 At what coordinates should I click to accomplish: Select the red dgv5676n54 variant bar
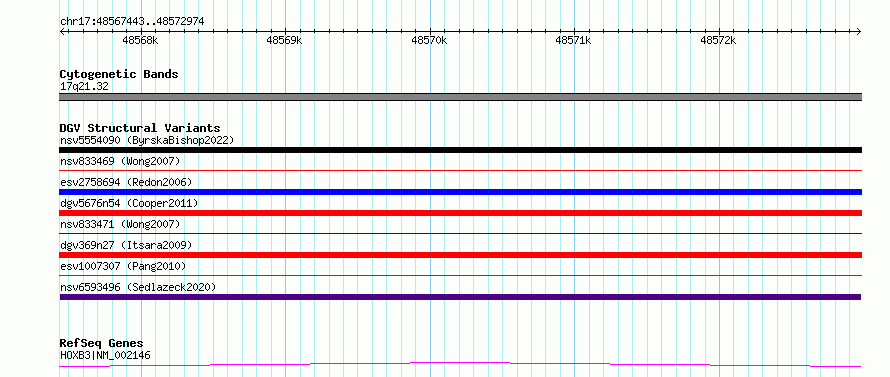click(460, 213)
